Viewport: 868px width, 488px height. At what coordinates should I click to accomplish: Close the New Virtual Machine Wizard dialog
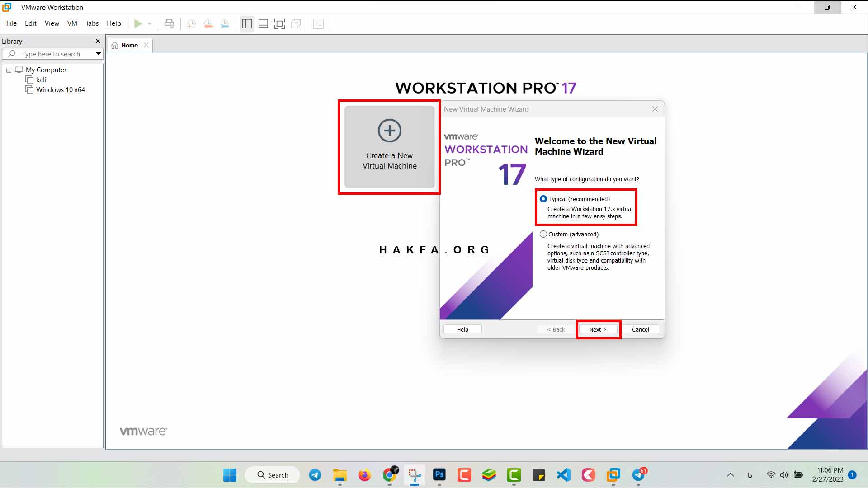click(655, 109)
